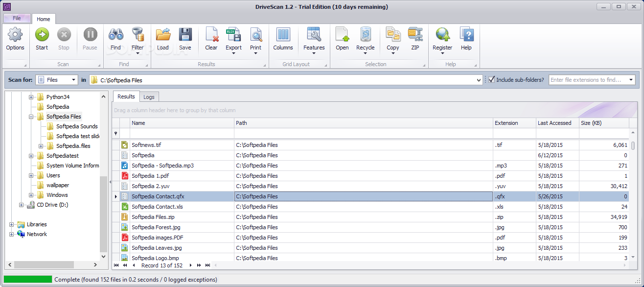644x287 pixels.
Task: Select the Results tab
Action: pos(126,96)
